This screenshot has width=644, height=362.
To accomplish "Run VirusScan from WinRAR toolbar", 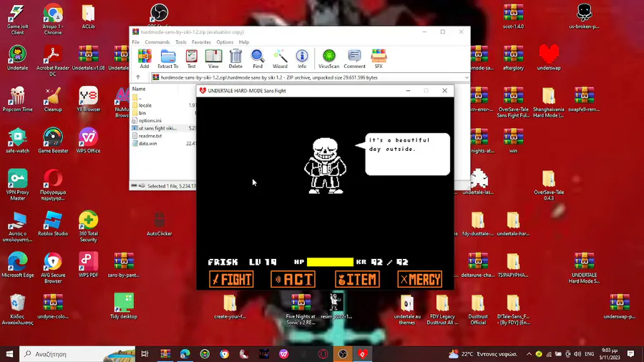I will pyautogui.click(x=329, y=59).
